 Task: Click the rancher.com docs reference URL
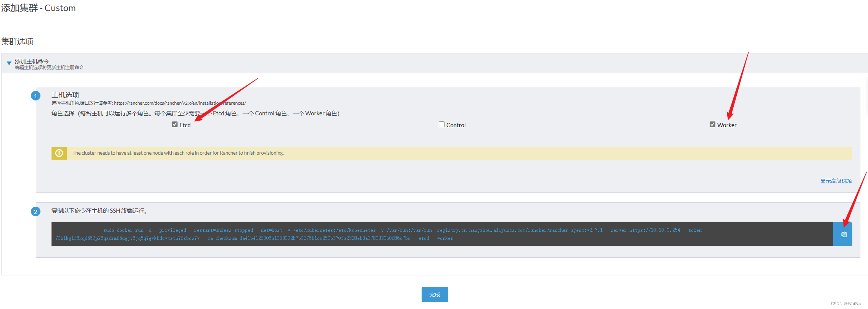[x=180, y=103]
